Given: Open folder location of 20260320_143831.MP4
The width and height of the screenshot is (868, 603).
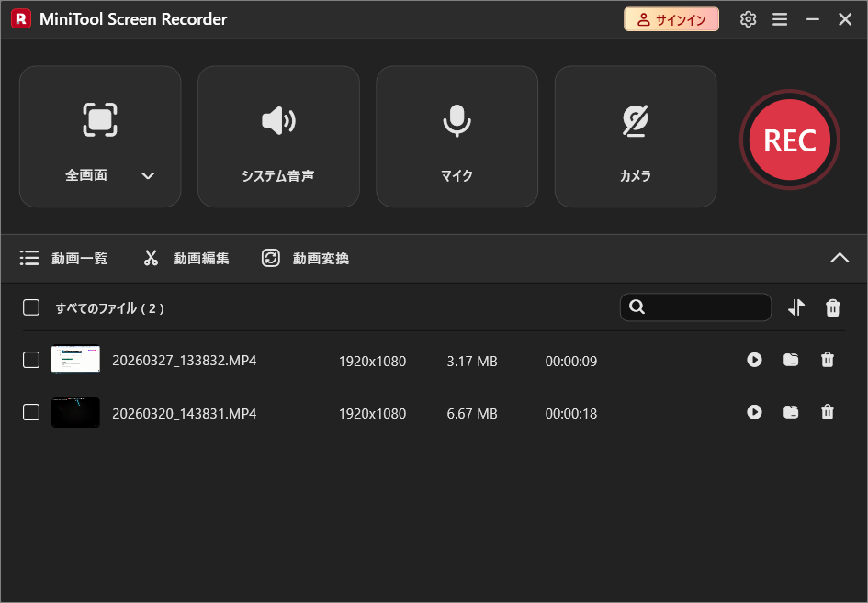Looking at the screenshot, I should pos(790,412).
